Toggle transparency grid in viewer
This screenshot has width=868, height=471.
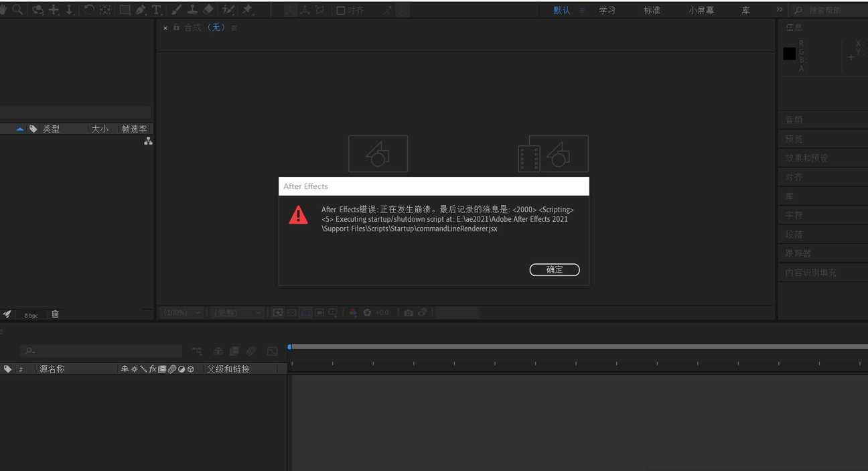292,313
